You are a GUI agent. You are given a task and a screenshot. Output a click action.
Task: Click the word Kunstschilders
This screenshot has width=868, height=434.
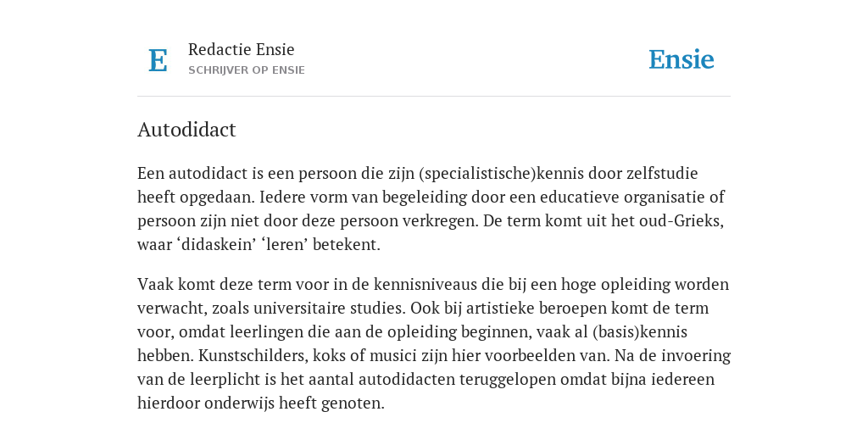(x=253, y=355)
